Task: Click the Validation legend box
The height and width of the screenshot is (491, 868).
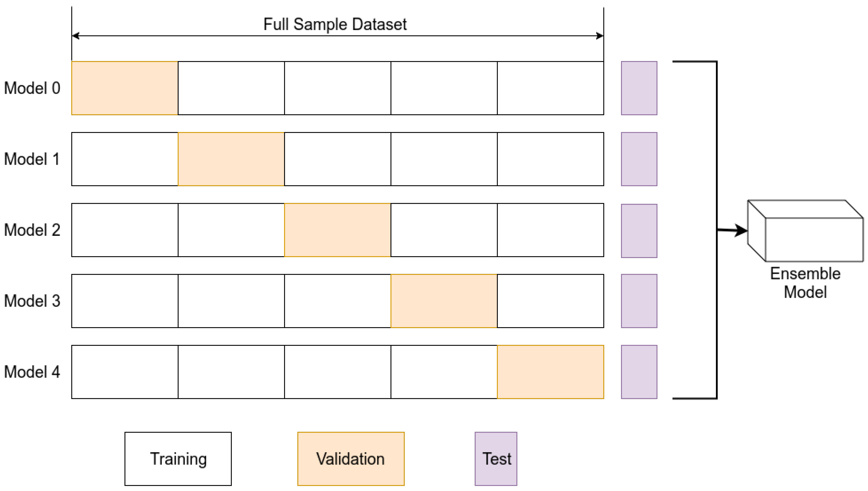Action: (x=351, y=459)
